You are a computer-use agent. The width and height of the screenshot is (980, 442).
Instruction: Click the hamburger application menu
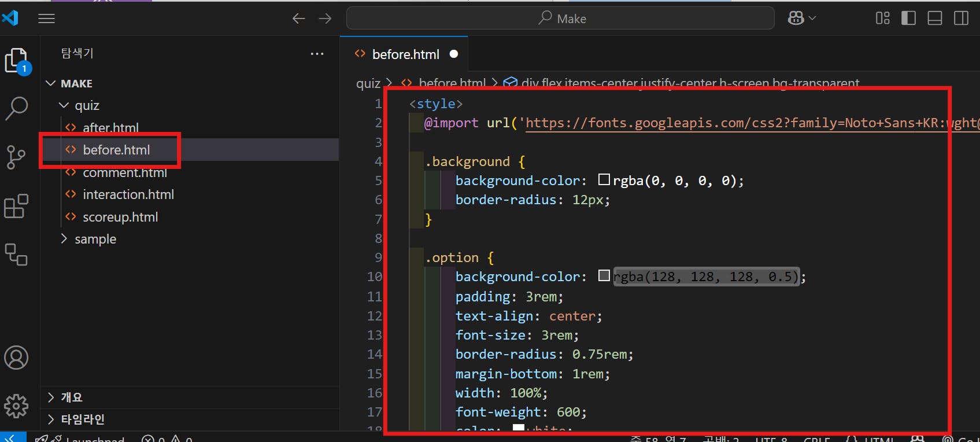click(46, 19)
